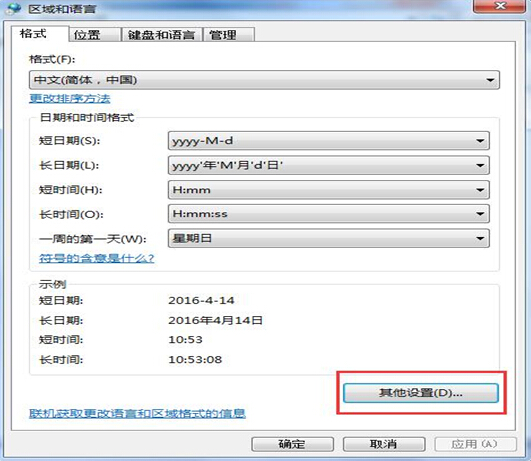The image size is (531, 461).
Task: Click the 取消 button
Action: (x=384, y=444)
